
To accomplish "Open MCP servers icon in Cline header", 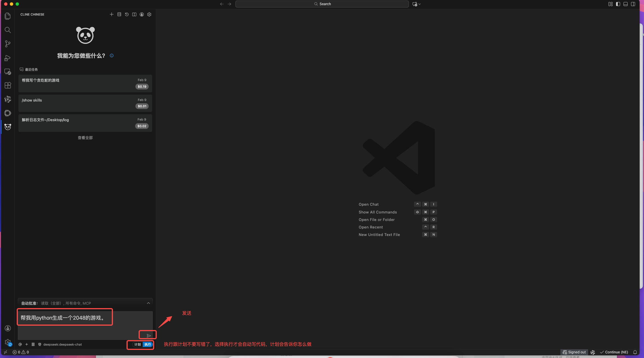I will pyautogui.click(x=119, y=14).
